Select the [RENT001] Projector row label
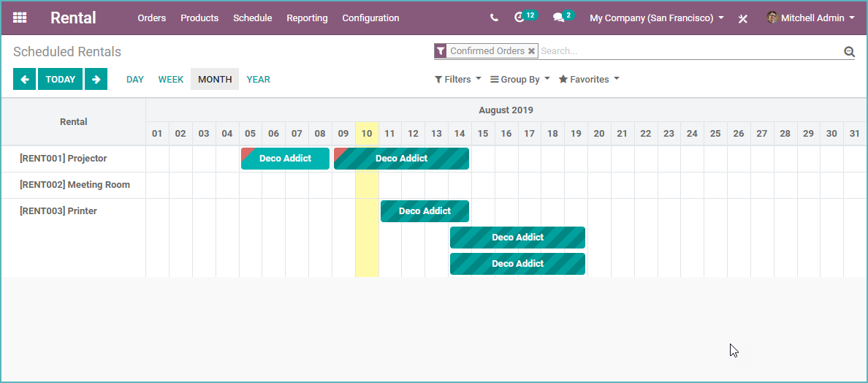The image size is (868, 383). pyautogui.click(x=63, y=159)
